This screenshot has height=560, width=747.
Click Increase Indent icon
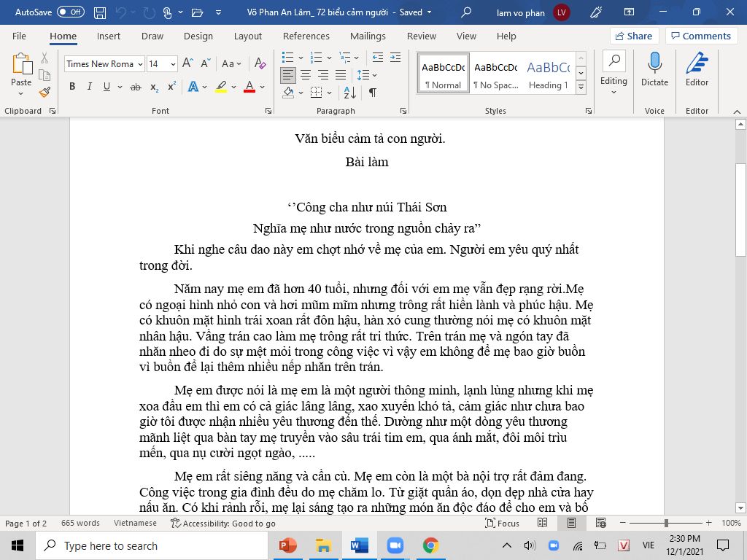click(x=395, y=58)
